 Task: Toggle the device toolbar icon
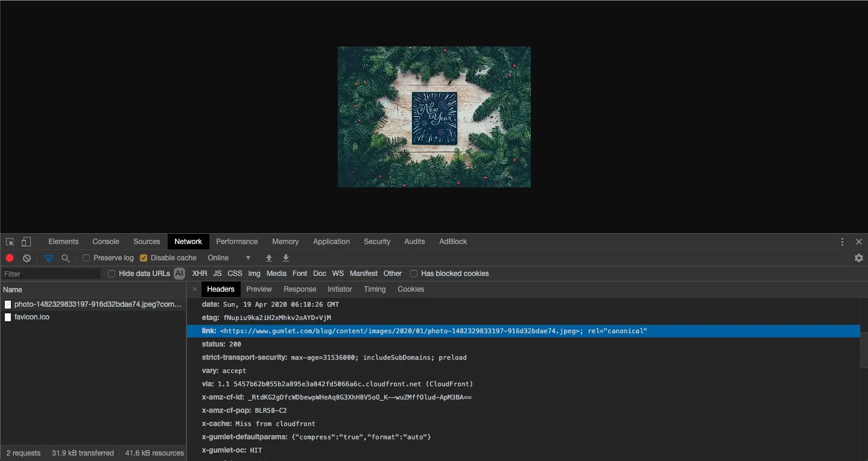click(x=26, y=242)
